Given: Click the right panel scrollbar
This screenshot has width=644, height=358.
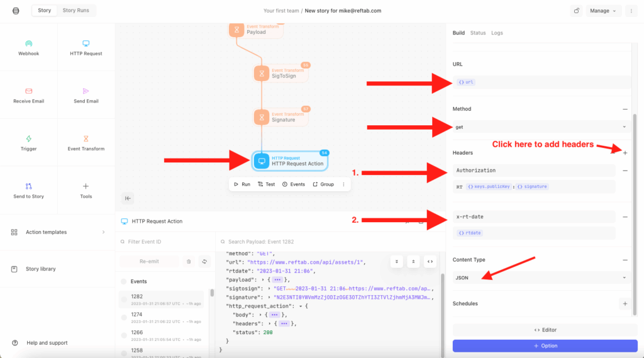Looking at the screenshot, I should pos(635,214).
